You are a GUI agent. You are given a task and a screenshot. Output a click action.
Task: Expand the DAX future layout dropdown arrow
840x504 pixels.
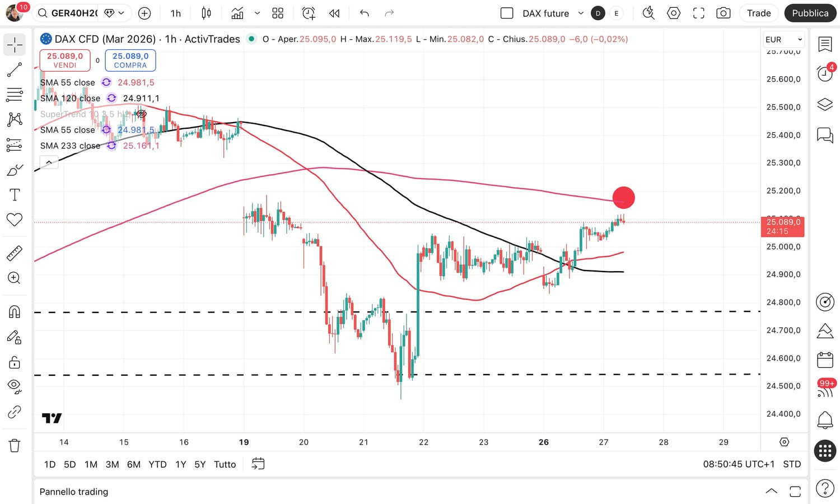click(581, 13)
